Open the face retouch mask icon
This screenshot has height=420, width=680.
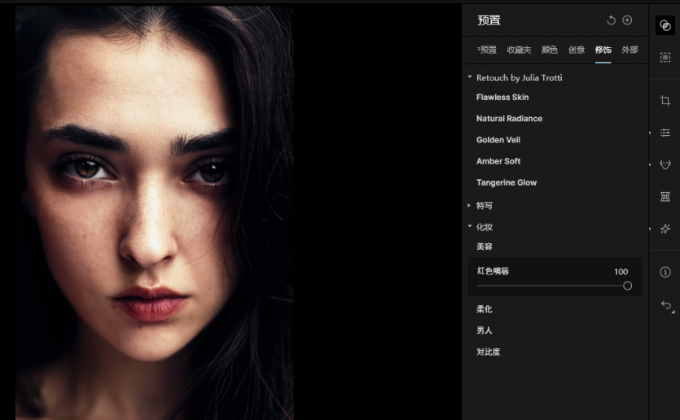coord(665,164)
